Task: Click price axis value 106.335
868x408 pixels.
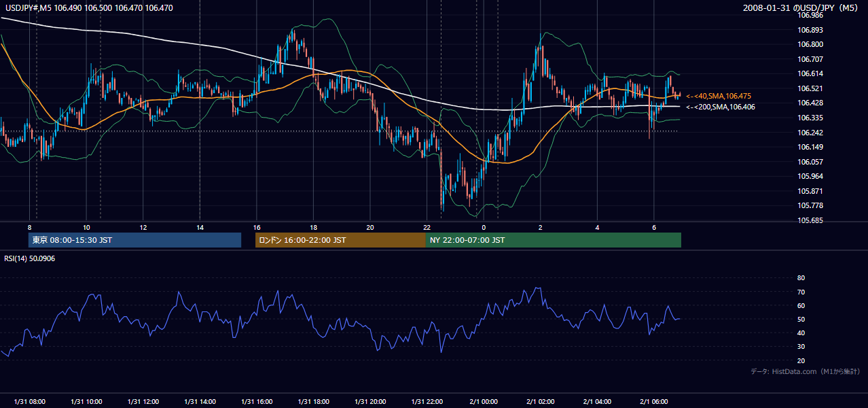Action: [x=810, y=118]
